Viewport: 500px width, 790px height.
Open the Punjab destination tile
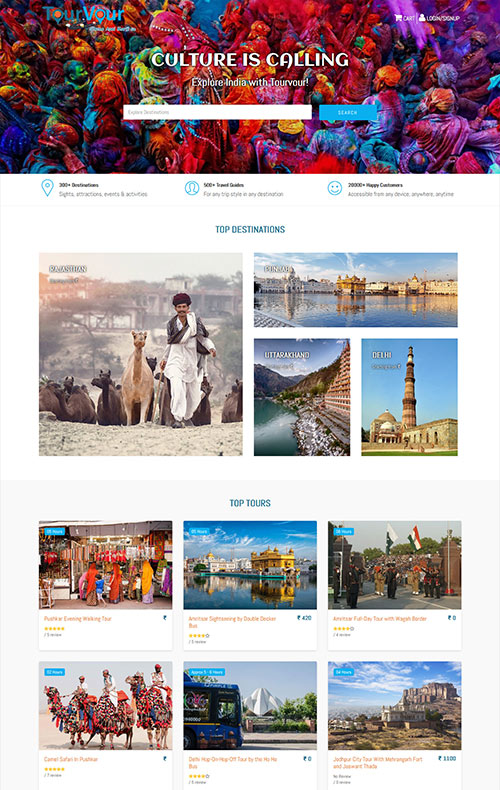click(356, 290)
